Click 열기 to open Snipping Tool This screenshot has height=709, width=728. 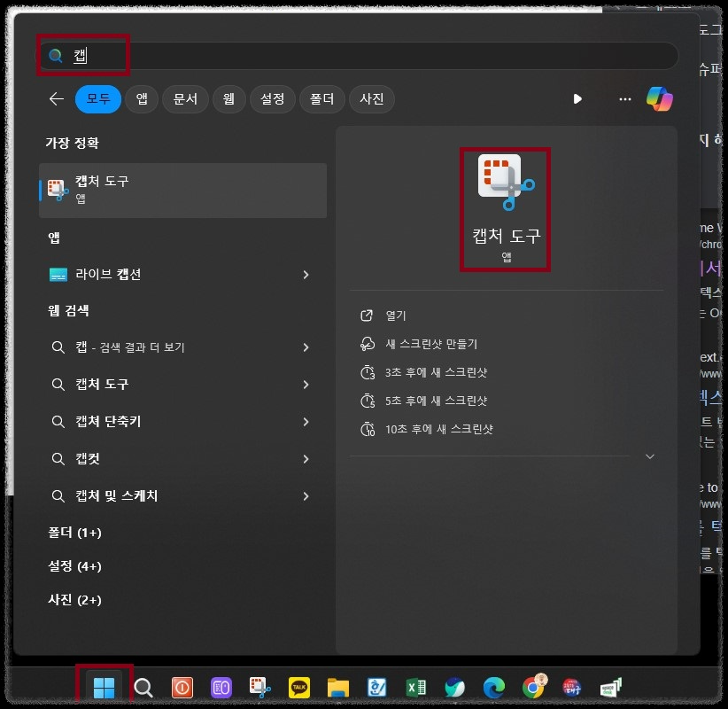point(397,316)
